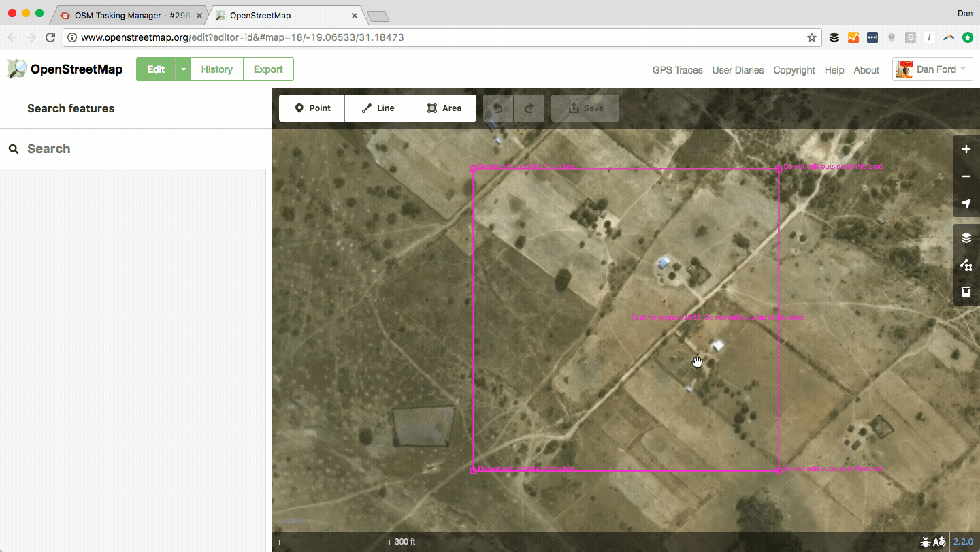Open the History menu item
980x552 pixels.
216,69
